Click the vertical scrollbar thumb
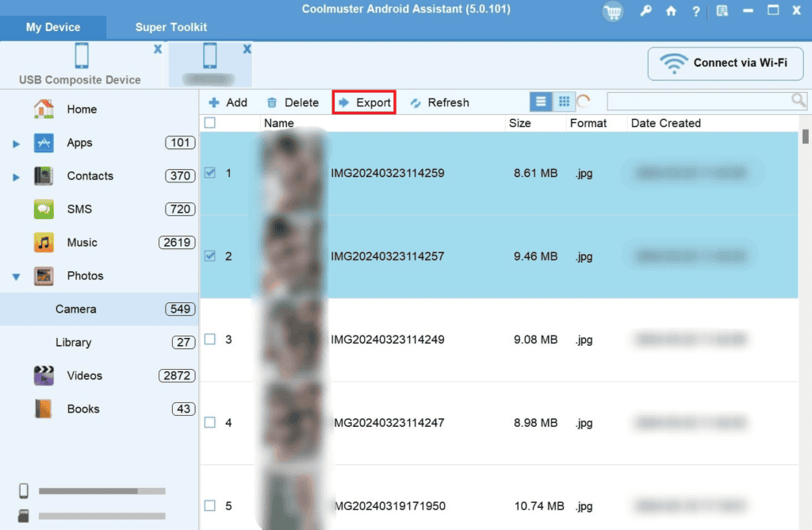The width and height of the screenshot is (812, 530). tap(806, 136)
